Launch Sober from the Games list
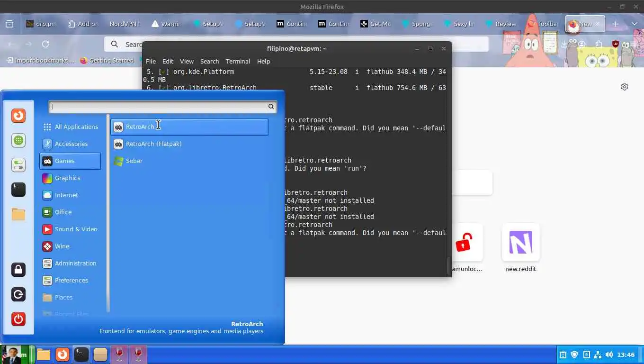Image resolution: width=644 pixels, height=364 pixels. 189,161
